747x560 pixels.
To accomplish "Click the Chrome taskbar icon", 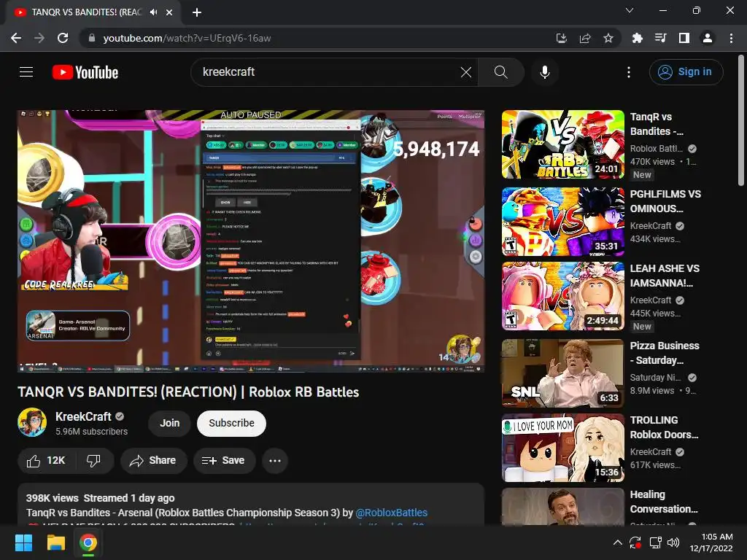I will 88,542.
